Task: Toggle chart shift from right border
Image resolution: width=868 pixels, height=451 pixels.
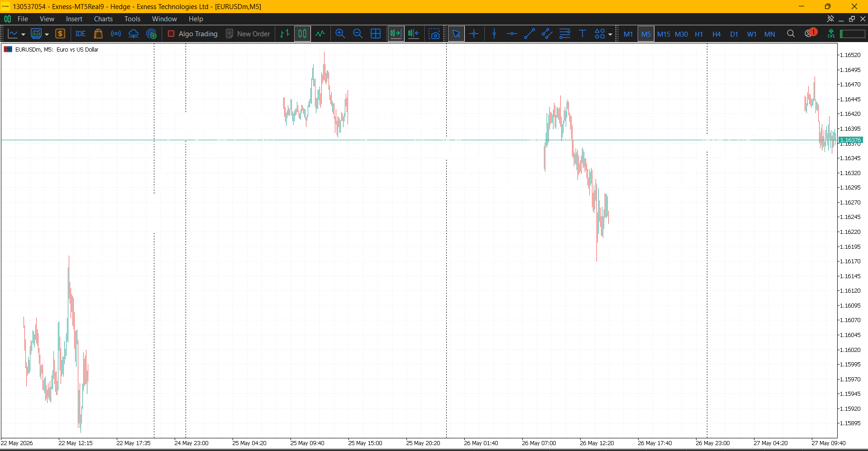Action: 414,34
